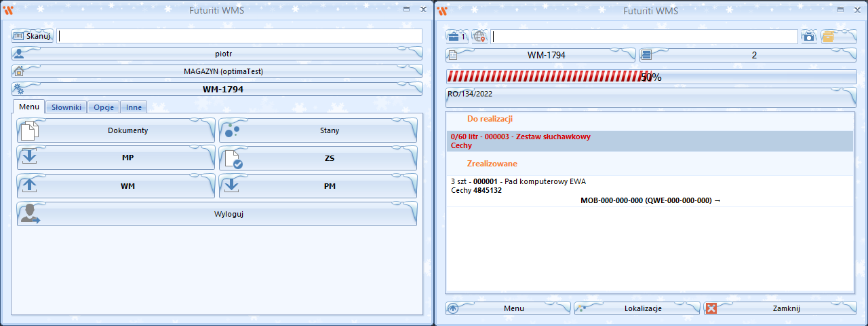Open Lokalizacje at the bottom

[637, 308]
